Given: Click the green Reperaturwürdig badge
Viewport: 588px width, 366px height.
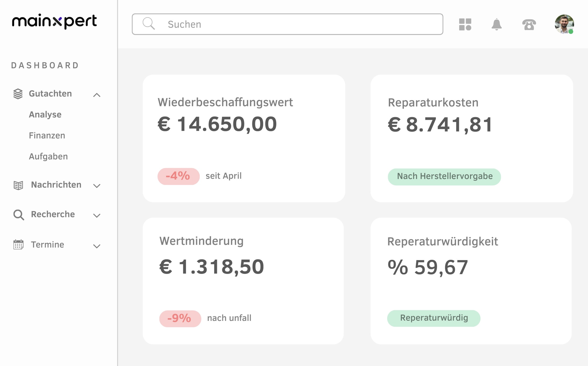Looking at the screenshot, I should point(433,318).
